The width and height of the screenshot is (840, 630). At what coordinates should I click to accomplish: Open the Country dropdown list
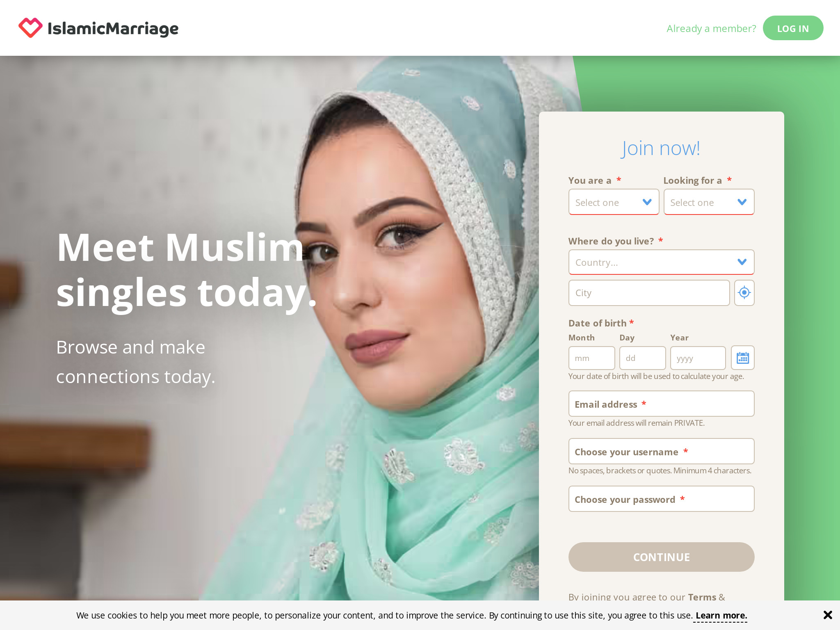tap(661, 262)
